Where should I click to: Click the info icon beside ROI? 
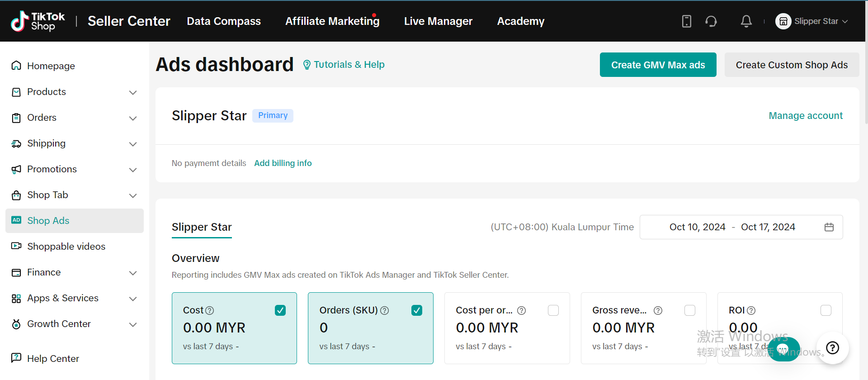point(751,311)
